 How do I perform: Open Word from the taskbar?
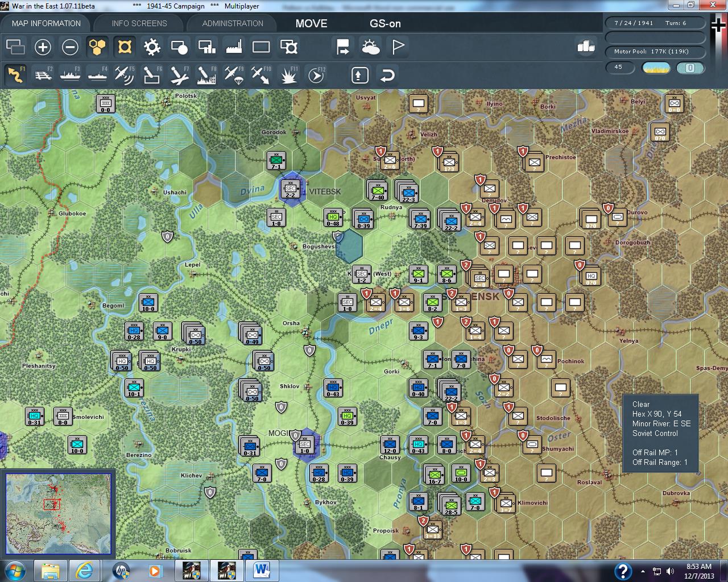(262, 570)
